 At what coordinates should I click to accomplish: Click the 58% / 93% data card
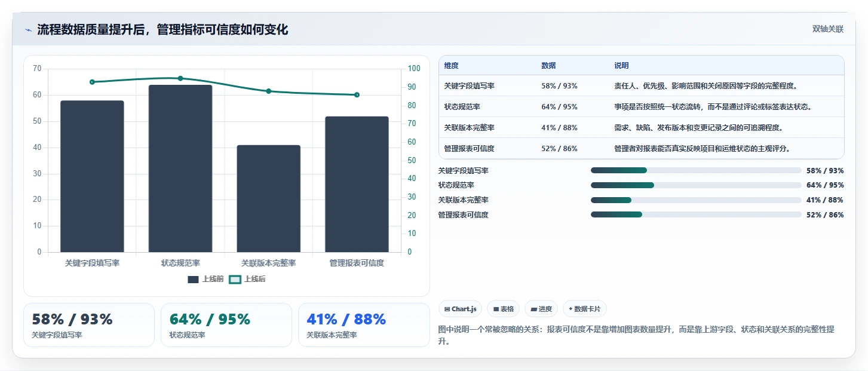click(x=89, y=325)
